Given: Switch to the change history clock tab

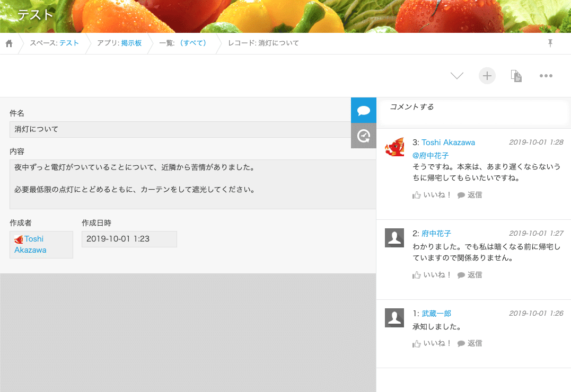Looking at the screenshot, I should click(363, 136).
